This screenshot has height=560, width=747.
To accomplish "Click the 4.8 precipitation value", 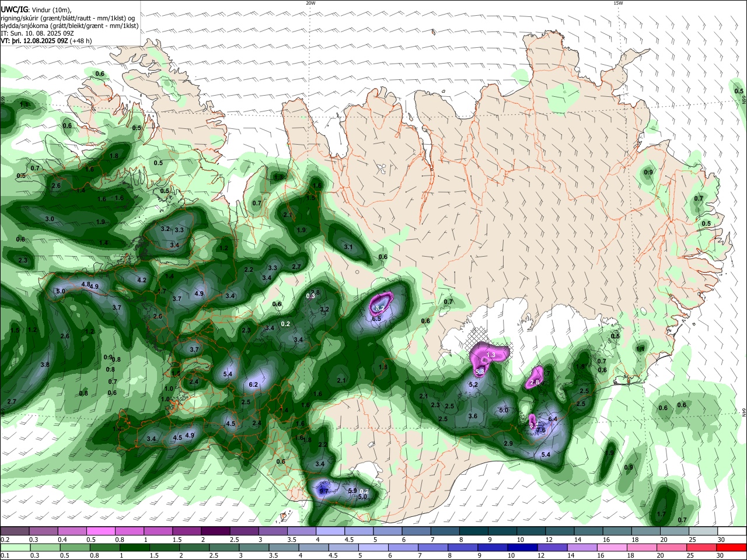I will (x=86, y=284).
